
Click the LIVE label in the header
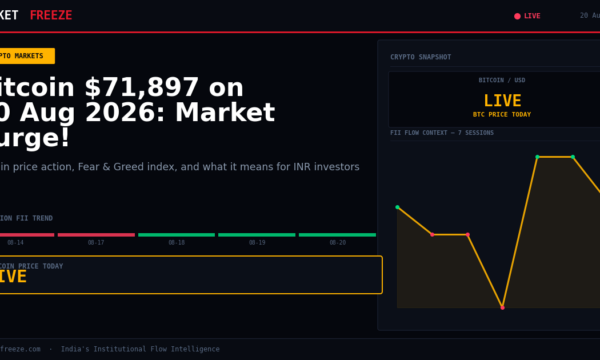[x=532, y=16]
